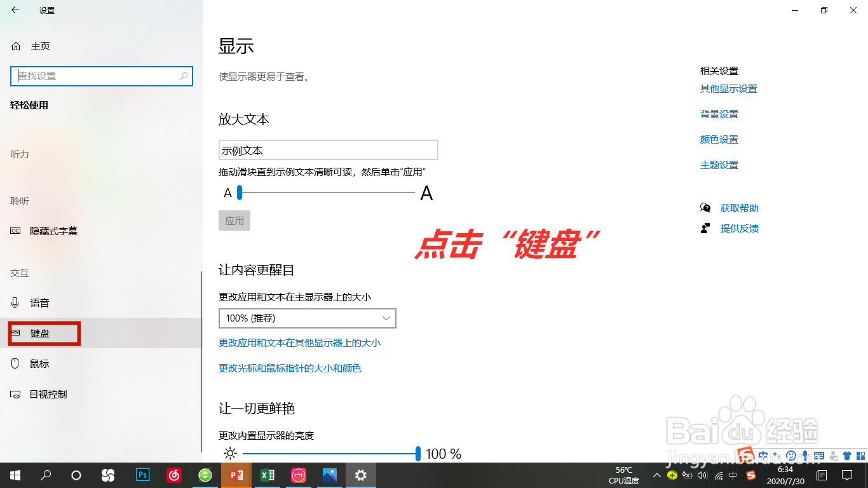This screenshot has height=488, width=868.
Task: Select the 键盘 keyboard icon in sidebar
Action: point(17,332)
